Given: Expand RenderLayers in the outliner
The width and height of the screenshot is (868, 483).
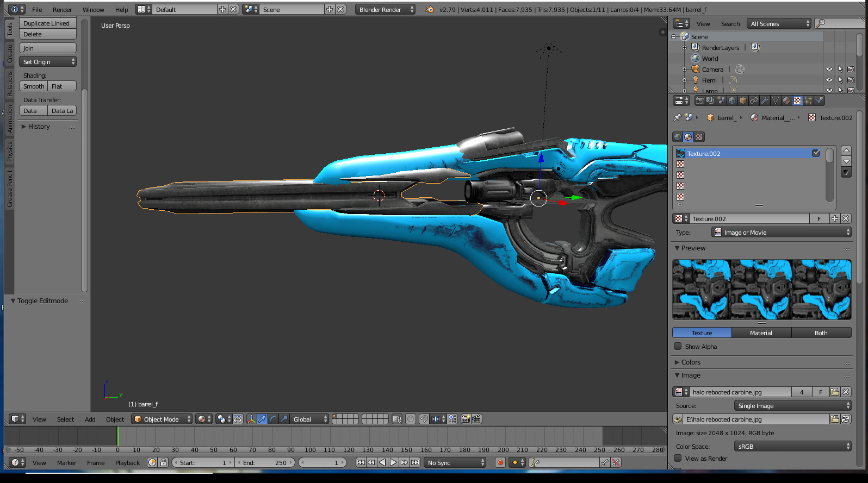Looking at the screenshot, I should [684, 47].
